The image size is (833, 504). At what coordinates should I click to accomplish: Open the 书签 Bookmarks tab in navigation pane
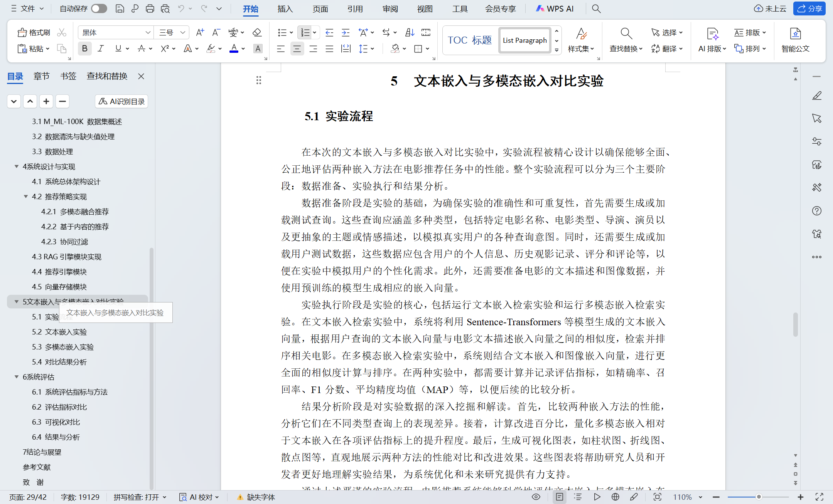[x=68, y=76]
